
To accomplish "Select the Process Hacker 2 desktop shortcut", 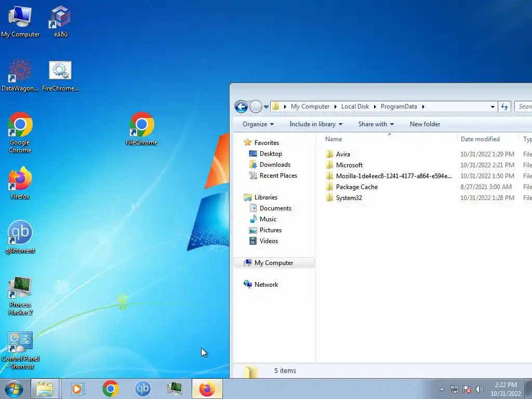I will (x=20, y=295).
